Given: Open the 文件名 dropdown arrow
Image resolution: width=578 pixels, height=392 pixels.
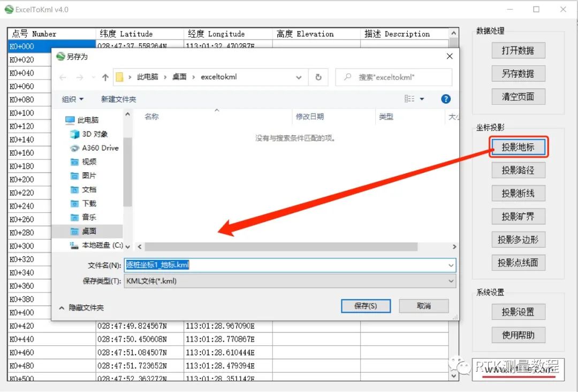Looking at the screenshot, I should [x=451, y=265].
